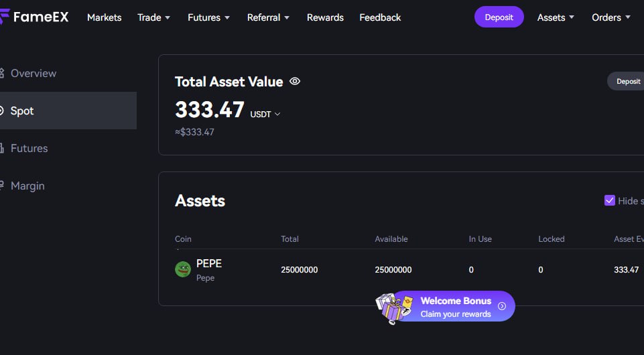644x355 pixels.
Task: Toggle asset value visibility eye icon
Action: pos(294,81)
